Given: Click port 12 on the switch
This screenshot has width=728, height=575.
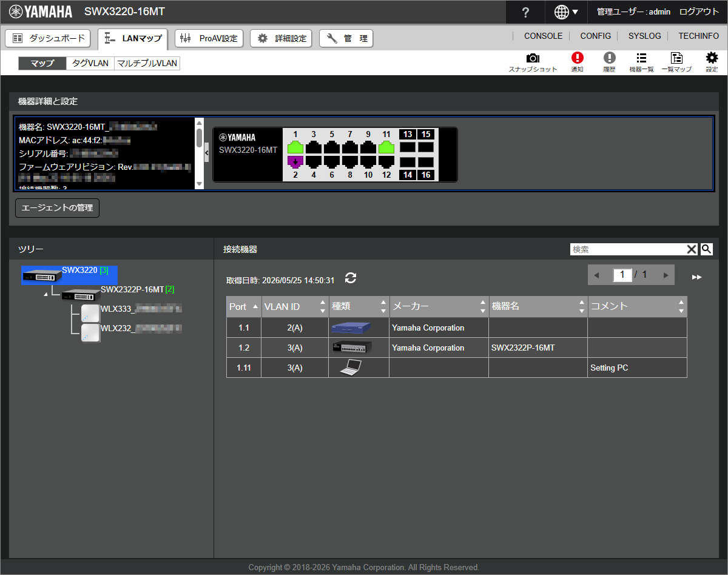Looking at the screenshot, I should (386, 161).
